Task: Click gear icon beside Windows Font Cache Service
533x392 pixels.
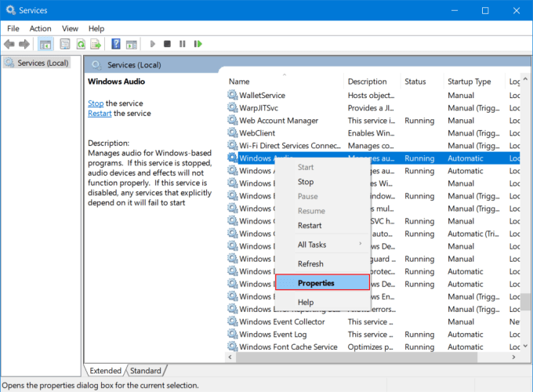Action: (x=233, y=347)
